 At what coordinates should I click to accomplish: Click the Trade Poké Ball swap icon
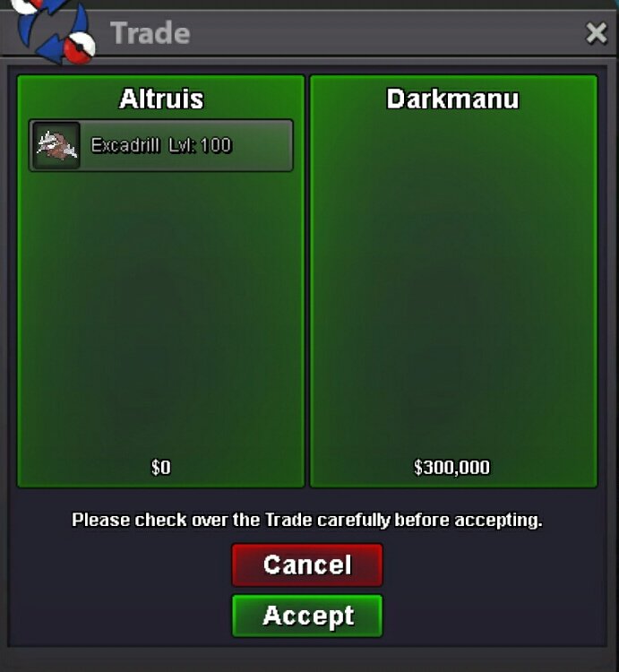coord(54,30)
